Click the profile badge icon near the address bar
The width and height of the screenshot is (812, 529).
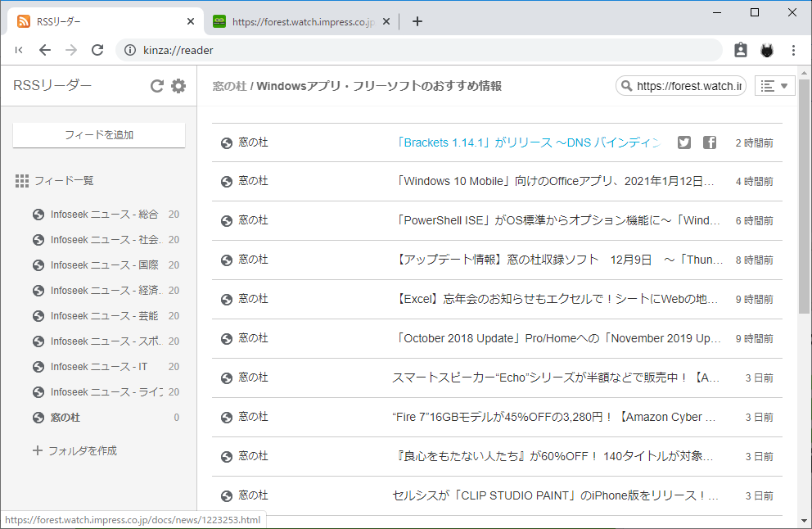click(741, 50)
